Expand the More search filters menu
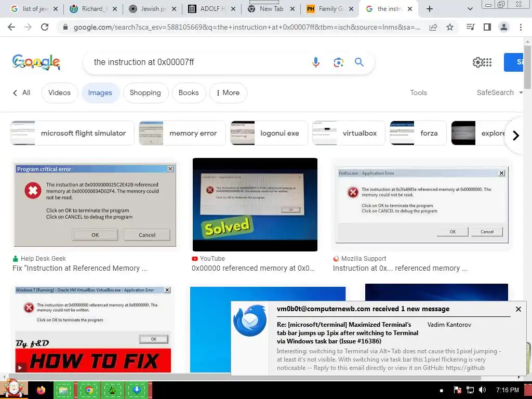 pyautogui.click(x=228, y=92)
